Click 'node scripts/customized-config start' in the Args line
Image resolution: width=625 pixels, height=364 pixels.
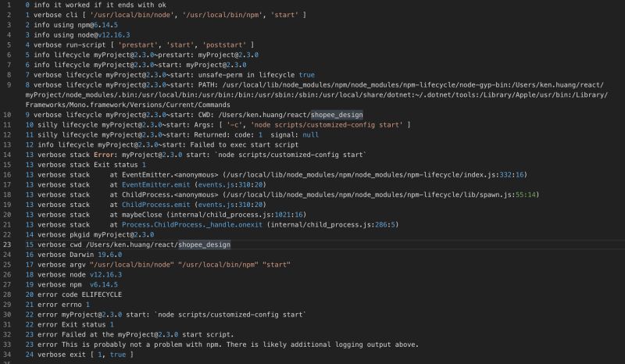point(327,125)
